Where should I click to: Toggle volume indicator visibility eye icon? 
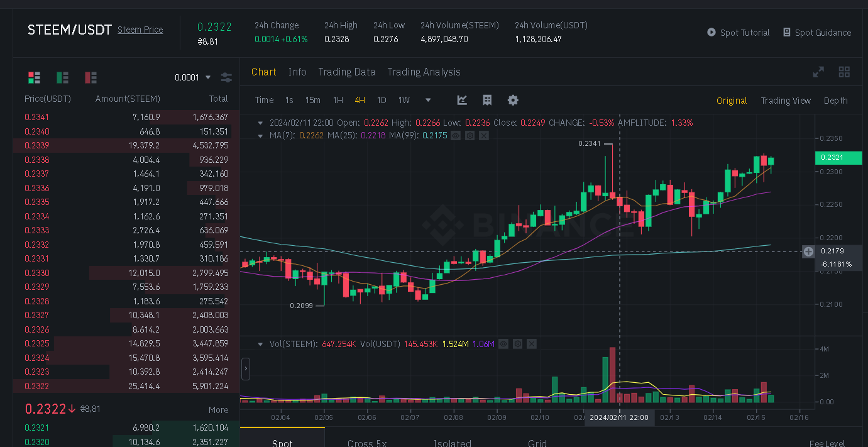click(503, 344)
